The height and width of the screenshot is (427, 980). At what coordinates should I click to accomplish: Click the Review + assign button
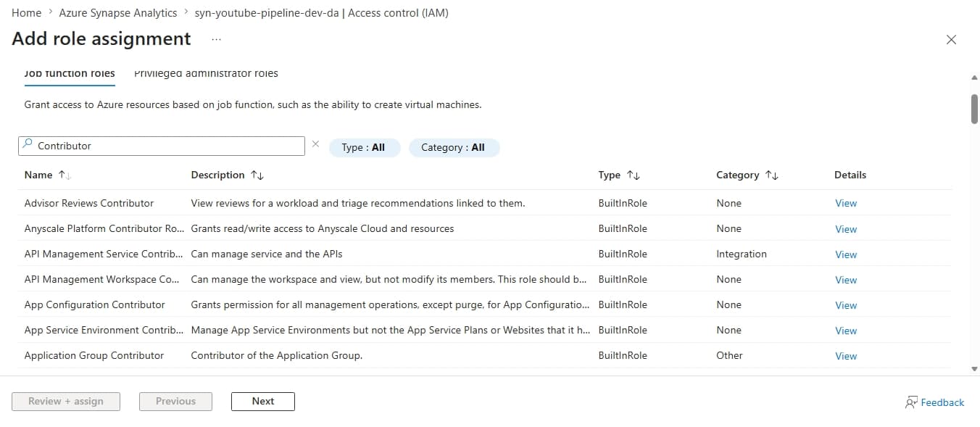[66, 401]
